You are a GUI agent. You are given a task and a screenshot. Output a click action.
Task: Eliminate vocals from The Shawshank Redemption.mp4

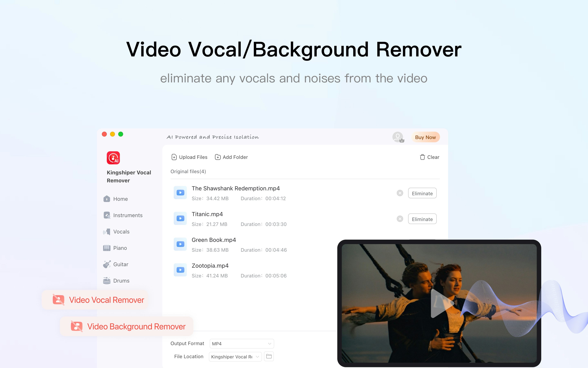[422, 193]
